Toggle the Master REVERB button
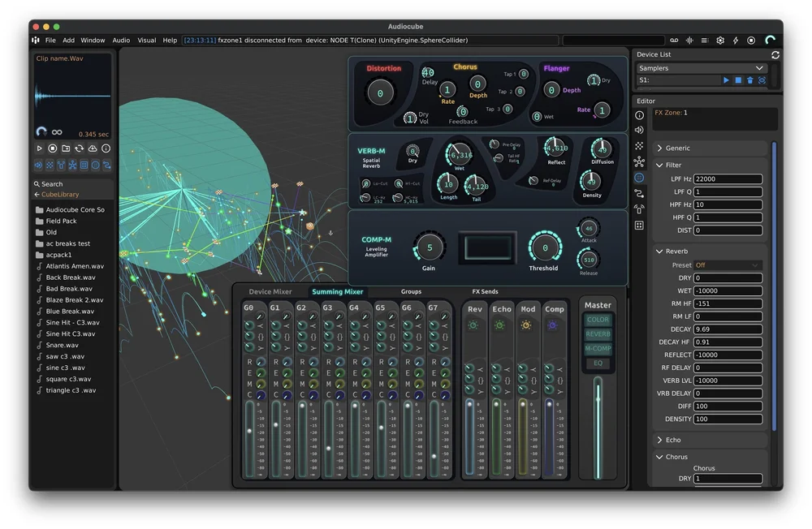 click(598, 334)
